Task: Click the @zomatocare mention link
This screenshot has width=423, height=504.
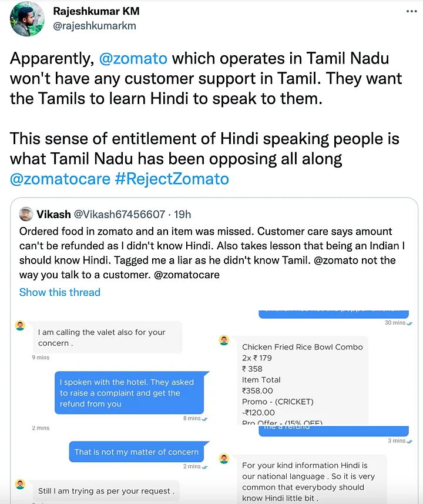Action: point(60,178)
